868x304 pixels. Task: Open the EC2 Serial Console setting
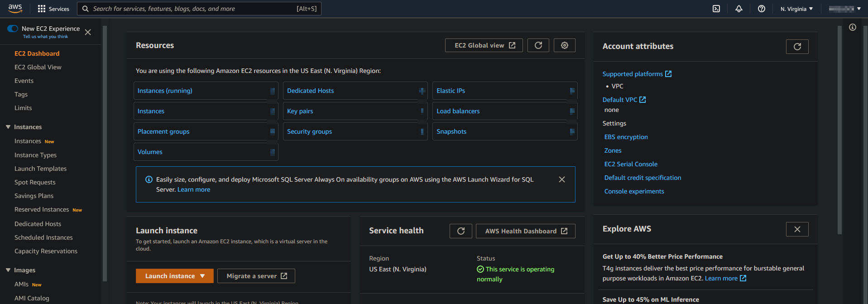[x=631, y=164]
